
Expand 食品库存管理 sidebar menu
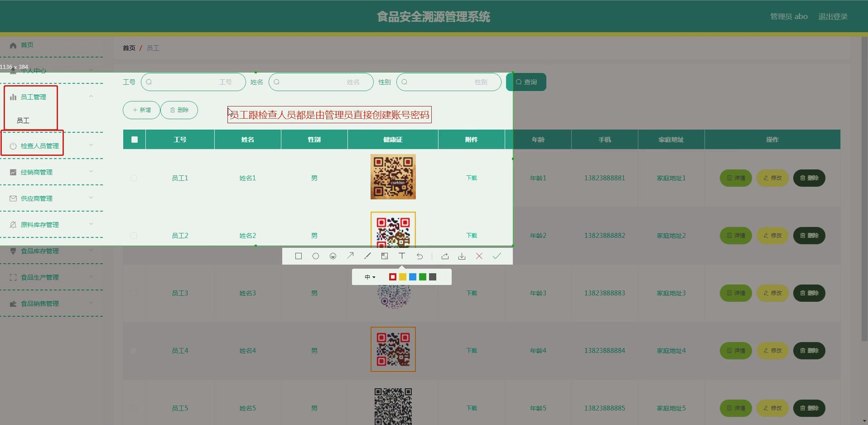52,251
